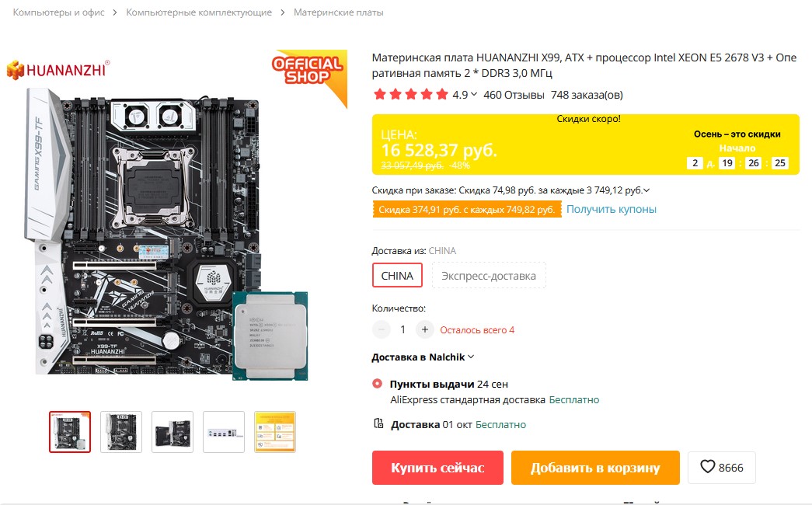Click the Получить купоны link
812x505 pixels.
[611, 209]
